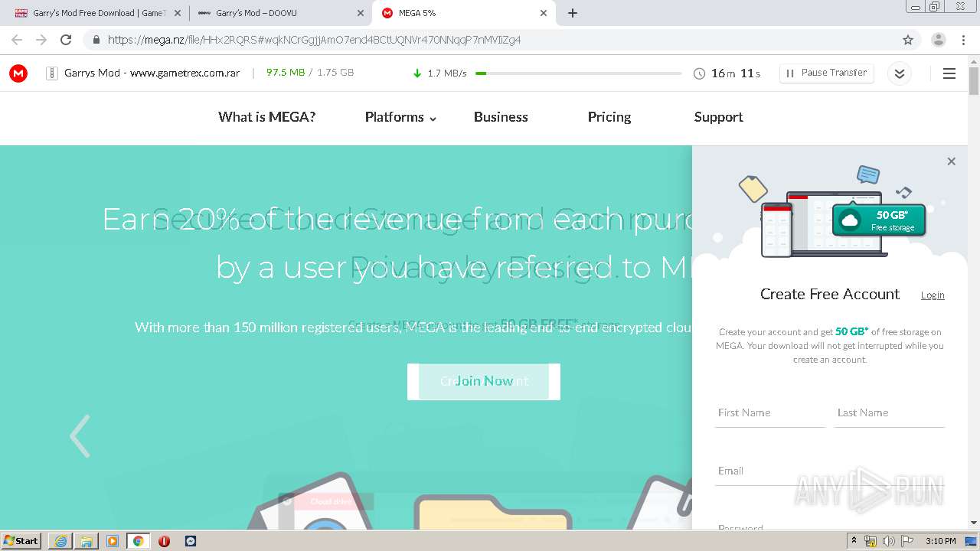Screen dimensions: 980x551
Task: Select the Chrome taskbar icon
Action: coord(138,540)
